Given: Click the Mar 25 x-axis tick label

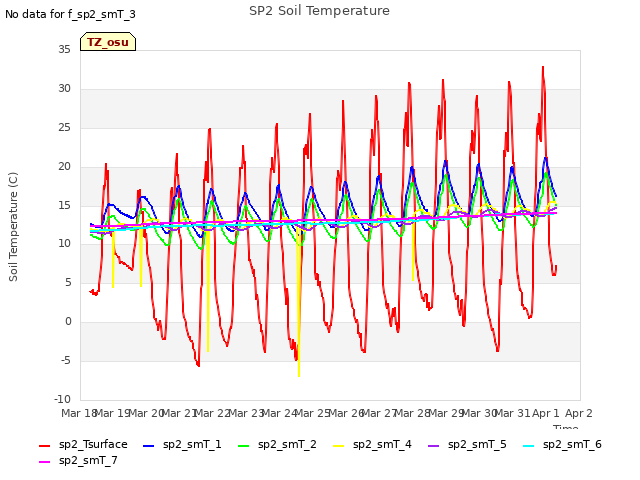Looking at the screenshot, I should [312, 413].
